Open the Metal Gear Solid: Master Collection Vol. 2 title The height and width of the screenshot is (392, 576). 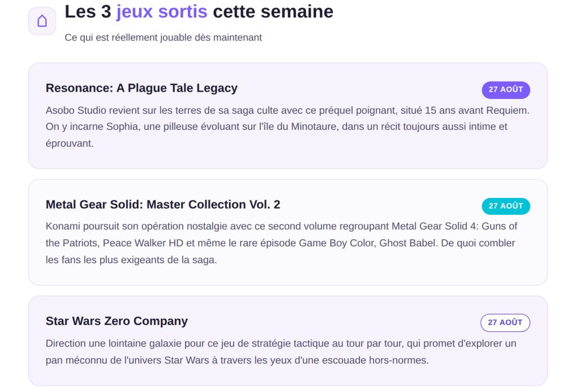point(163,205)
